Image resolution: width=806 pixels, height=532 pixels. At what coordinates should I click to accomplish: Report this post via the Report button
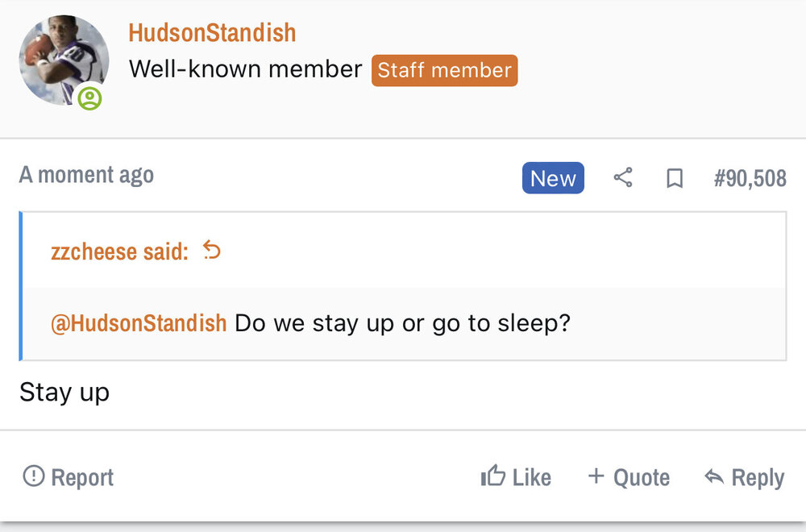click(68, 477)
